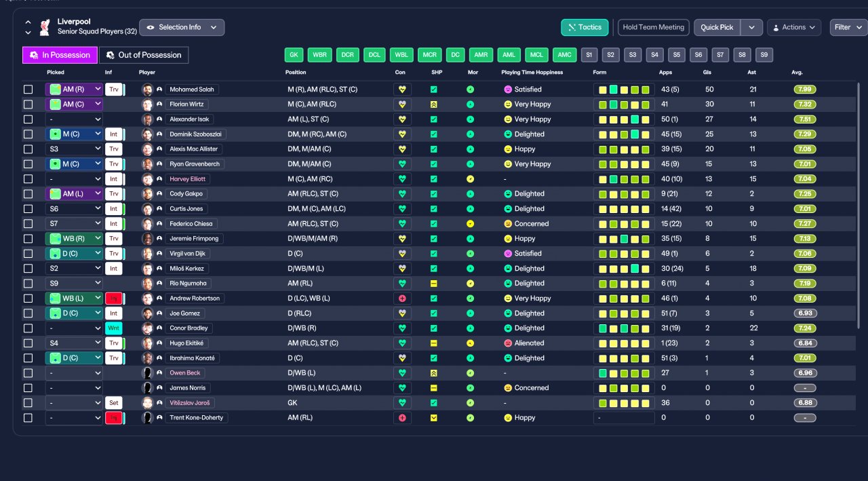Switch to Out of Possession tab
Screen dimensions: 868x481
click(144, 55)
